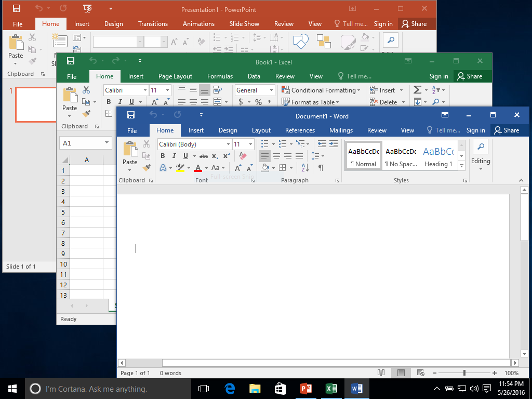This screenshot has width=532, height=399.
Task: Open Format as Table dropdown in Excel
Action: [311, 102]
